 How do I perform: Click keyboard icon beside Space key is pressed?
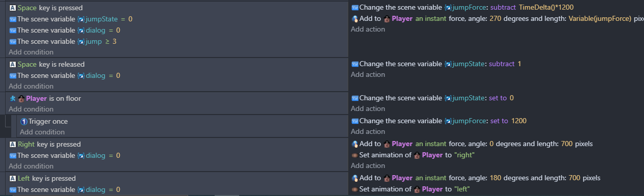pos(13,8)
